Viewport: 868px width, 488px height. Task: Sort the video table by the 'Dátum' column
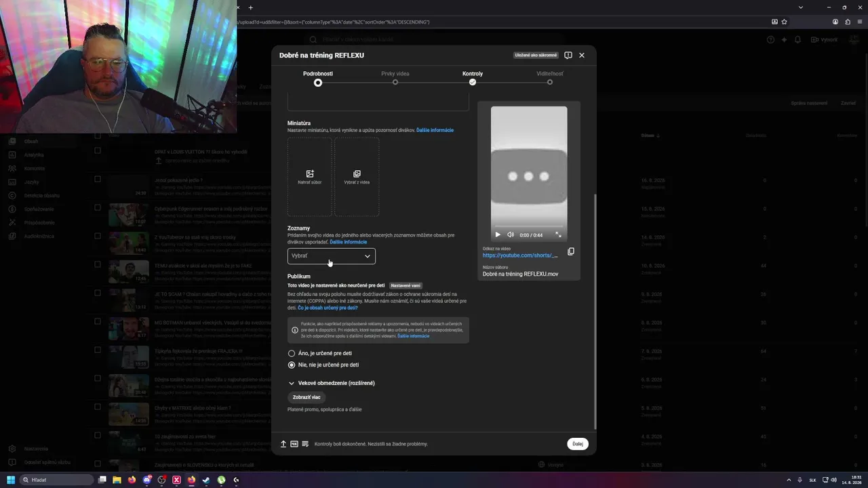650,136
